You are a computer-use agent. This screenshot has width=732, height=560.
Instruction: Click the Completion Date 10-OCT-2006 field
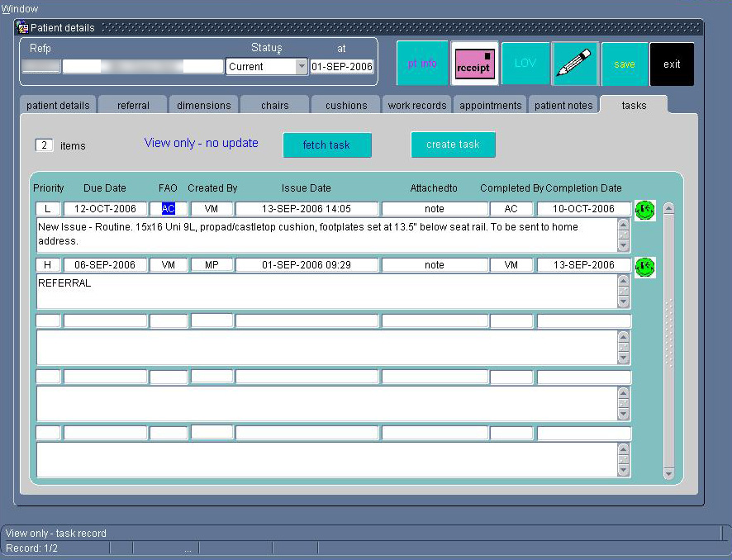(x=583, y=209)
